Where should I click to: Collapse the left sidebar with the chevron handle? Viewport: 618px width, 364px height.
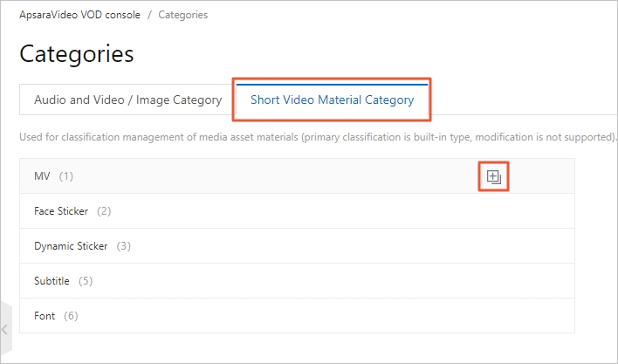coord(5,329)
